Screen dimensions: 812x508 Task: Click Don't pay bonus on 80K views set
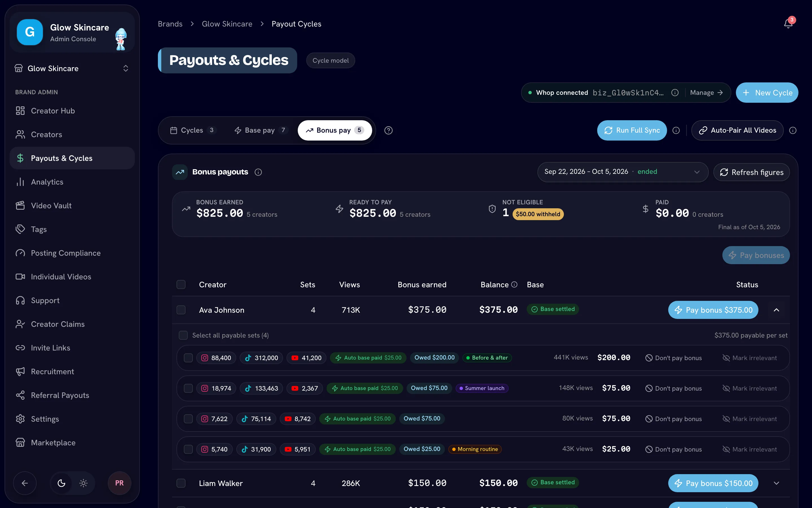click(x=673, y=419)
